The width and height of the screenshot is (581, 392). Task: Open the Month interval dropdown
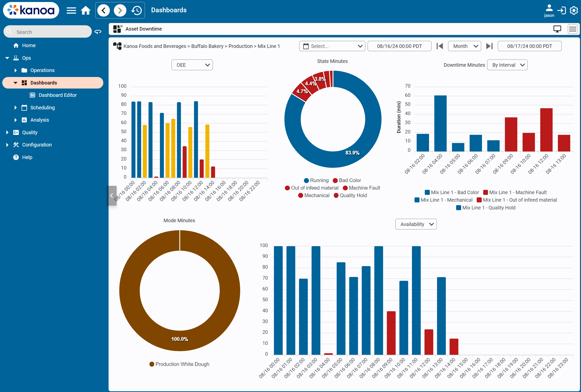click(x=464, y=46)
